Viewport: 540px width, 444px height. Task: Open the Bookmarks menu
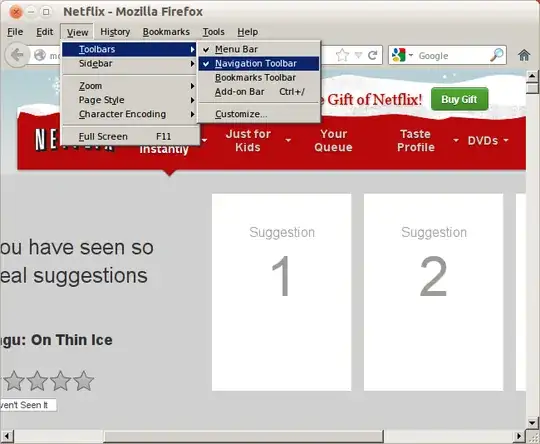tap(166, 32)
